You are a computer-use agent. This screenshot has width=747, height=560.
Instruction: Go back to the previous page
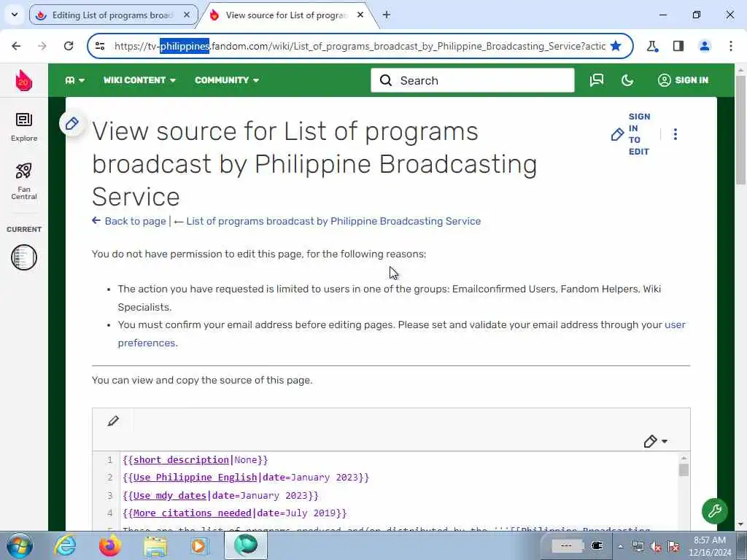click(16, 46)
